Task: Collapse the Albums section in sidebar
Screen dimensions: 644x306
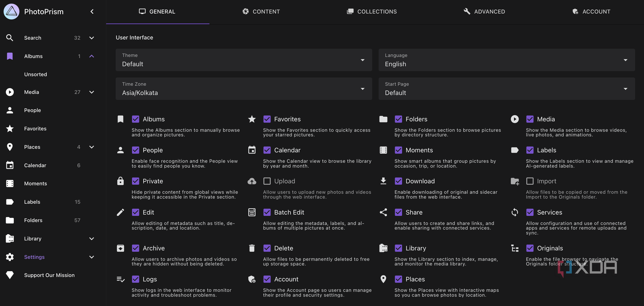Action: 91,56
